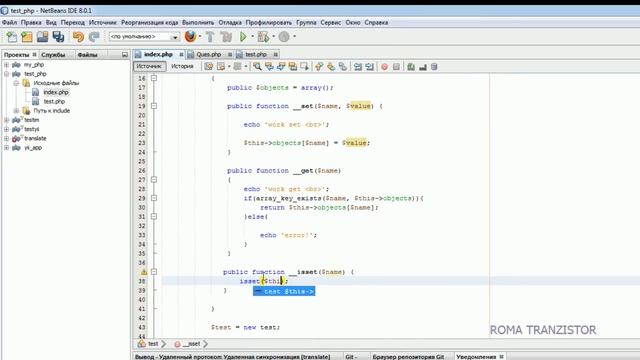
Task: Click the Open Project toolbar icon
Action: point(42,37)
